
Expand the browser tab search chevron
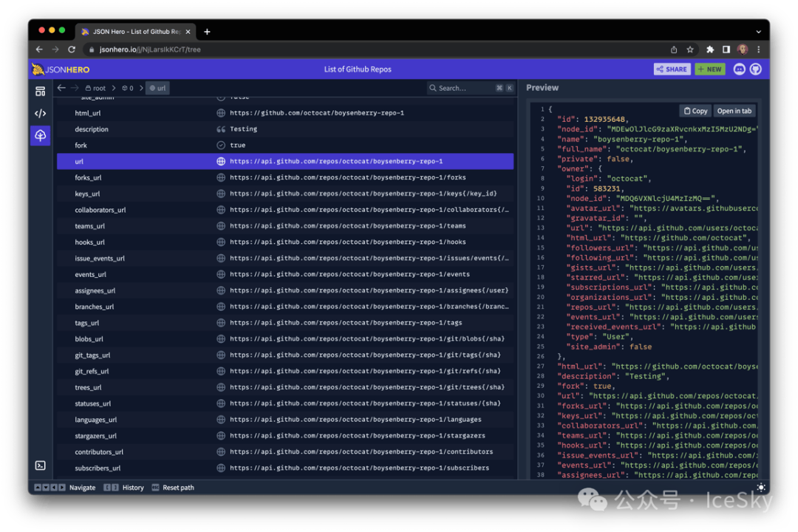coord(758,32)
